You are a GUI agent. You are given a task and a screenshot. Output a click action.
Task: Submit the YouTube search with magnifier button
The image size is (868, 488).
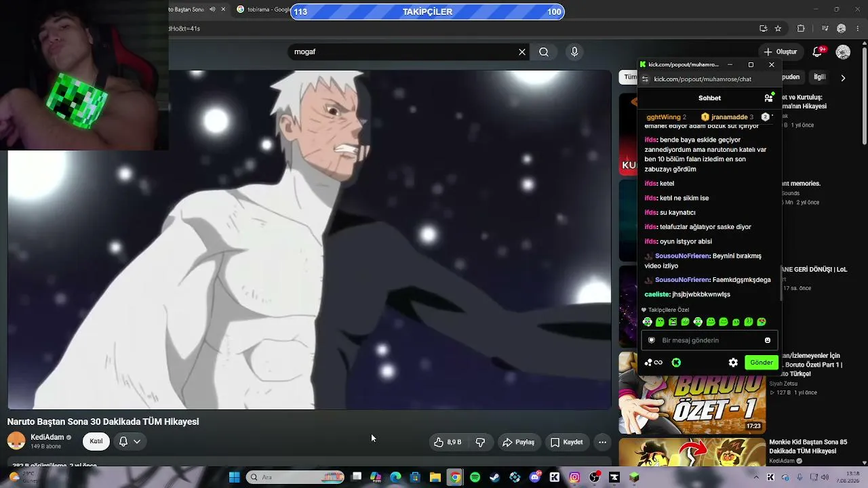[x=544, y=52]
